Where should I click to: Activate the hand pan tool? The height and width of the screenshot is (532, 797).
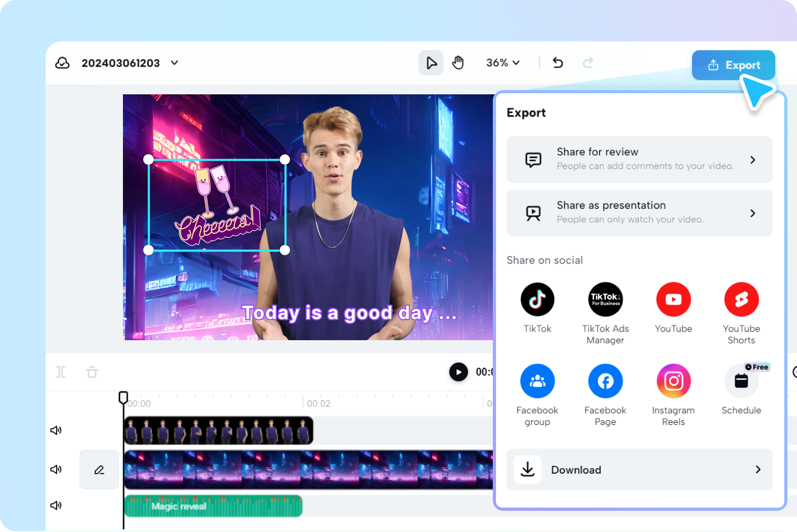(x=458, y=63)
